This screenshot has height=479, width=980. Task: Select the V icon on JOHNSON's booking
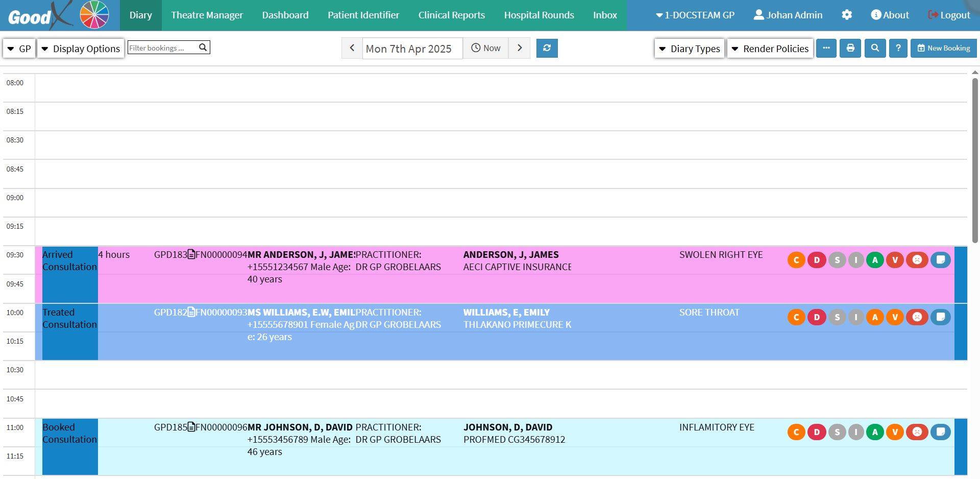point(895,432)
